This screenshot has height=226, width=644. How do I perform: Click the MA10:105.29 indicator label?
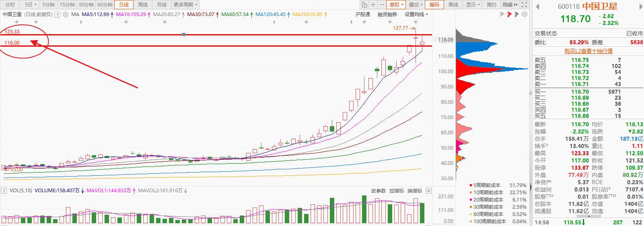[131, 14]
